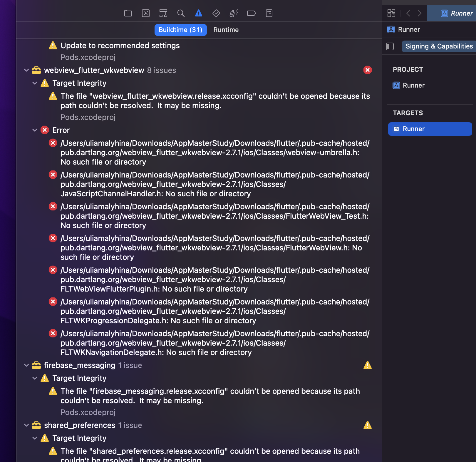Click error icon for webview-umbrella.h issue
Screen dimensions: 476x462
click(x=53, y=143)
